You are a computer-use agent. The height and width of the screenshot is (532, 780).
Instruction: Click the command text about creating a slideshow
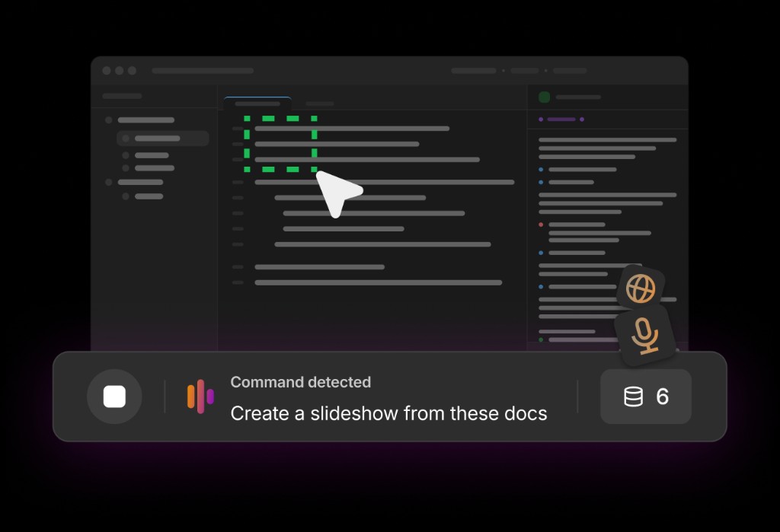tap(388, 413)
